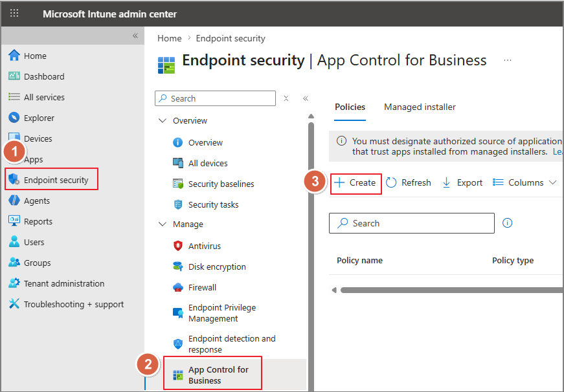The height and width of the screenshot is (392, 564).
Task: Click the Export button
Action: coord(462,182)
